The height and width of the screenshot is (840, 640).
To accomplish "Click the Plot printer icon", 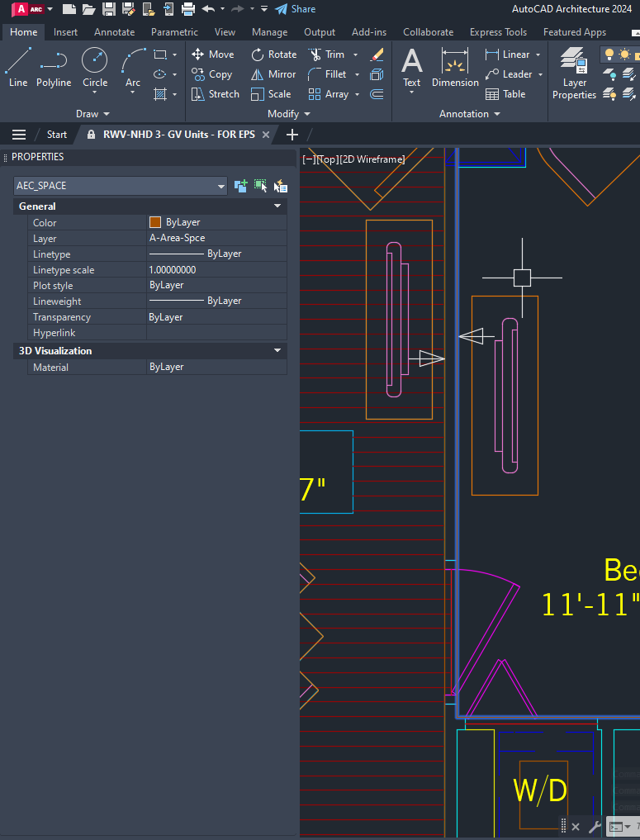I will 188,9.
